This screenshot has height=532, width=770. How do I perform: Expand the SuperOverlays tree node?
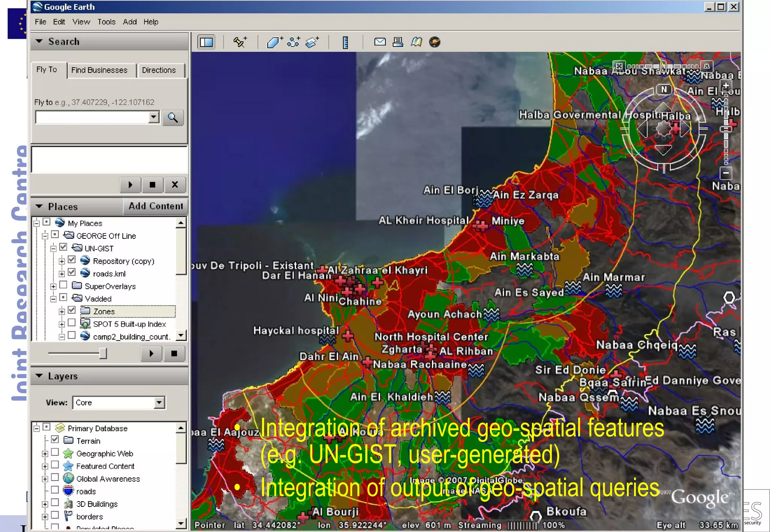[x=53, y=286]
